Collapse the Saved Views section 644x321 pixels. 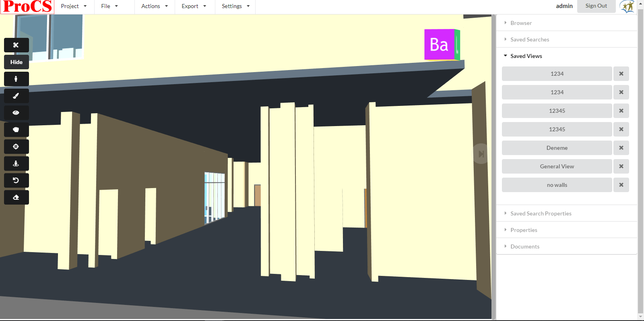coord(526,56)
